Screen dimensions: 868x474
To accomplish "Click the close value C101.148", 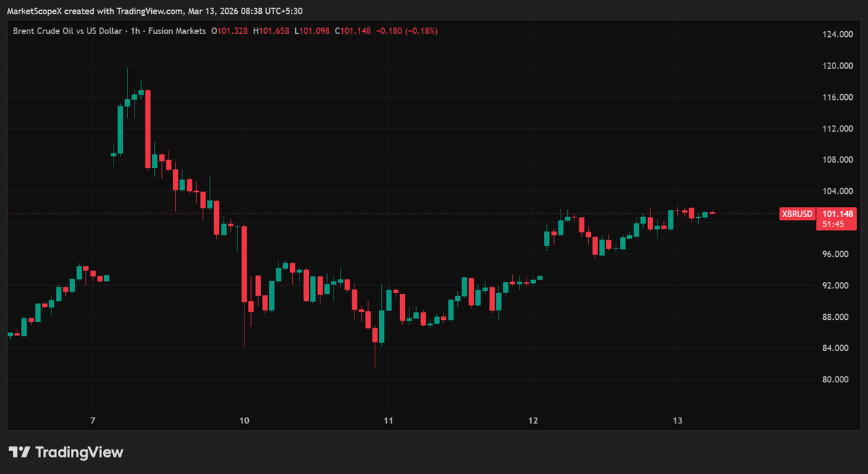I will 352,31.
